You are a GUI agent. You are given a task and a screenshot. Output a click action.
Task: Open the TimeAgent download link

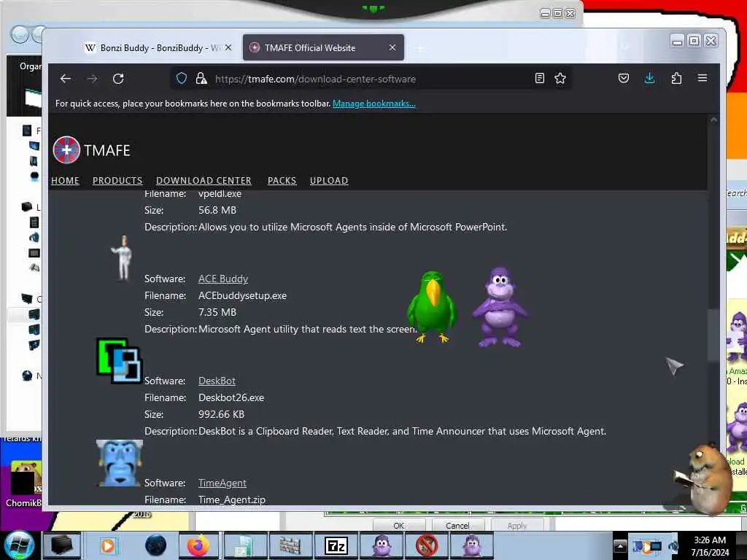point(222,483)
